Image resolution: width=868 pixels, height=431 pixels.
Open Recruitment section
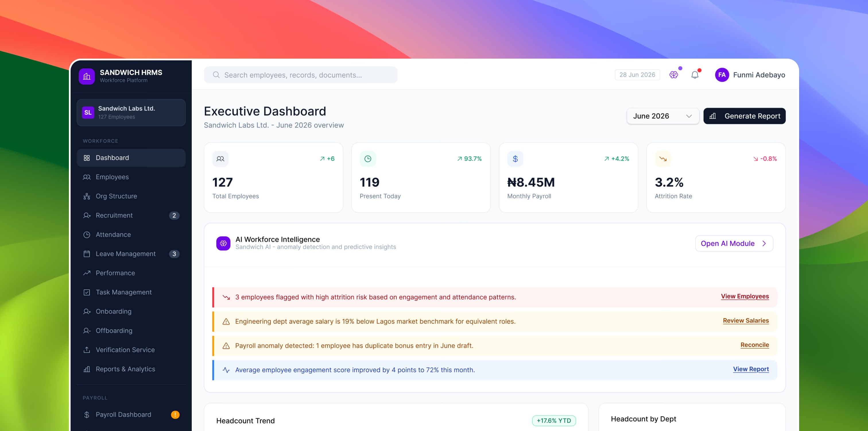tap(131, 215)
